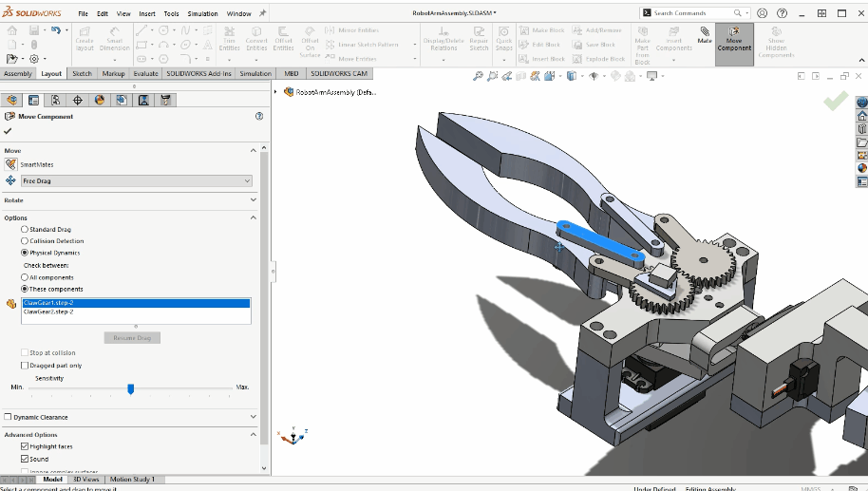Open the Free Drag dropdown
Screen dimensions: 868x491
(136, 181)
